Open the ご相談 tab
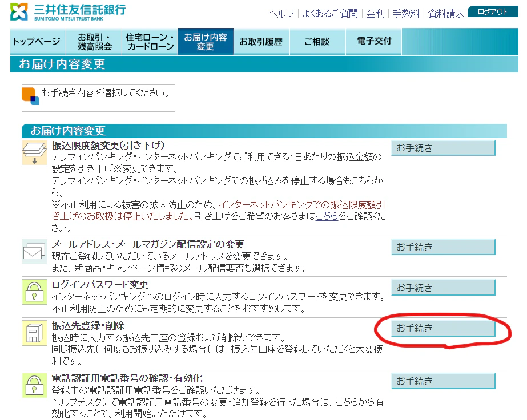The image size is (527, 420). click(317, 42)
